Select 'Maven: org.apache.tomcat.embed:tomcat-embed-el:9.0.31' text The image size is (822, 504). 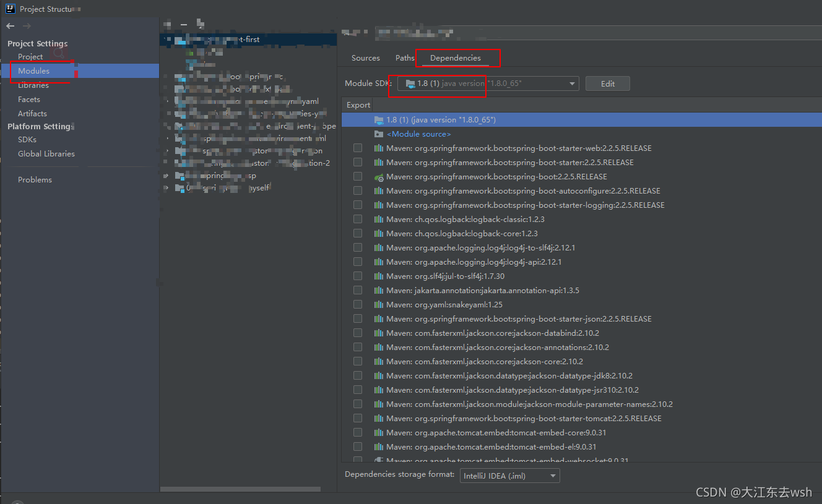click(491, 447)
